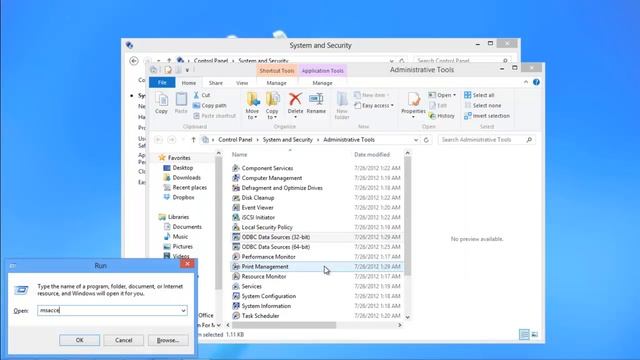The image size is (640, 360).
Task: Click Cancel in the Run dialog
Action: point(123,340)
